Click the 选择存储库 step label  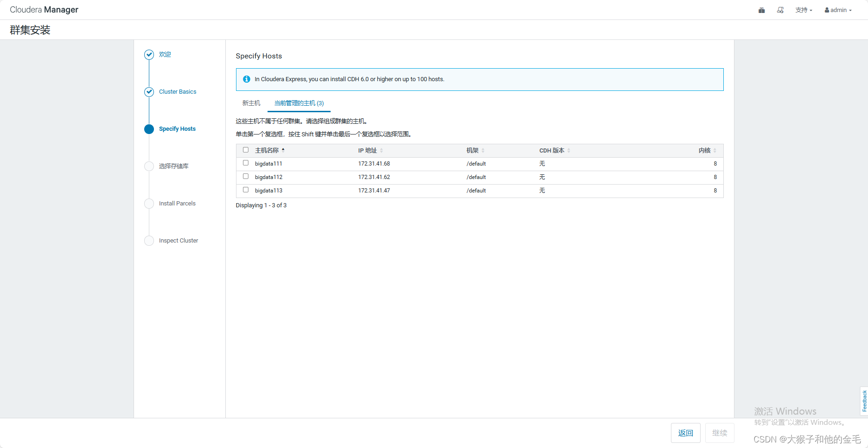[173, 166]
